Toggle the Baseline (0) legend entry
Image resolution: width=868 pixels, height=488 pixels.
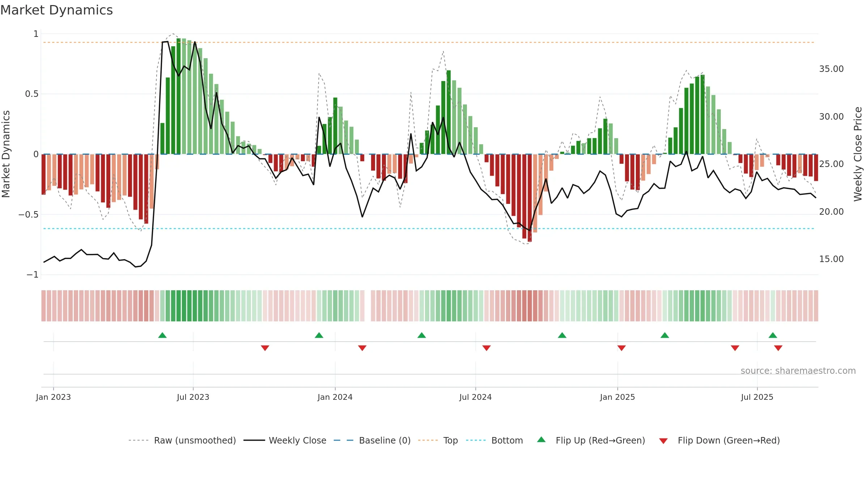(x=372, y=440)
